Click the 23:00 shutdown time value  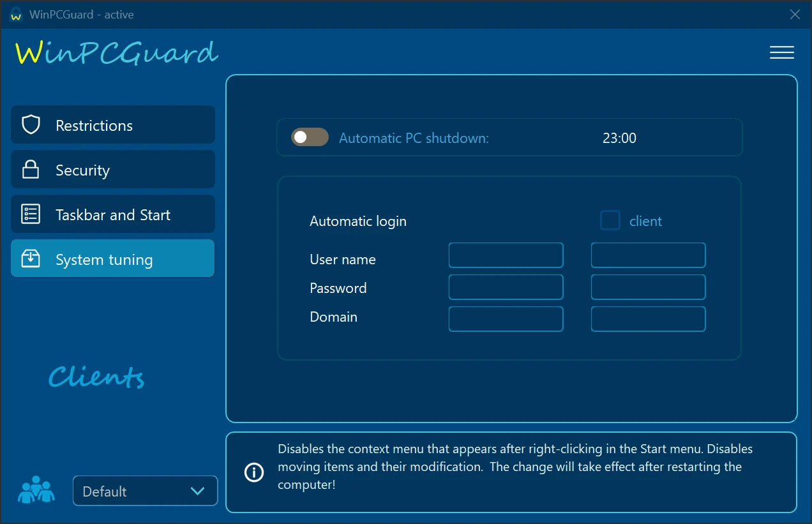coord(619,138)
